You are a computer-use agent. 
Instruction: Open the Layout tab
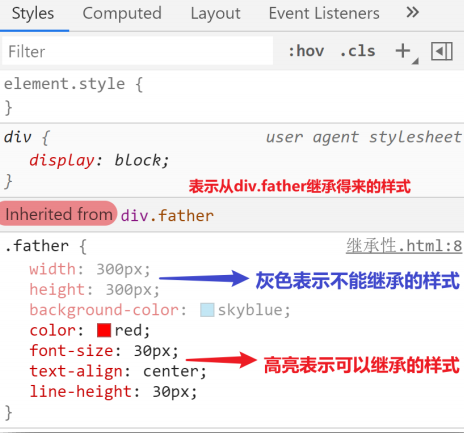[x=215, y=14]
